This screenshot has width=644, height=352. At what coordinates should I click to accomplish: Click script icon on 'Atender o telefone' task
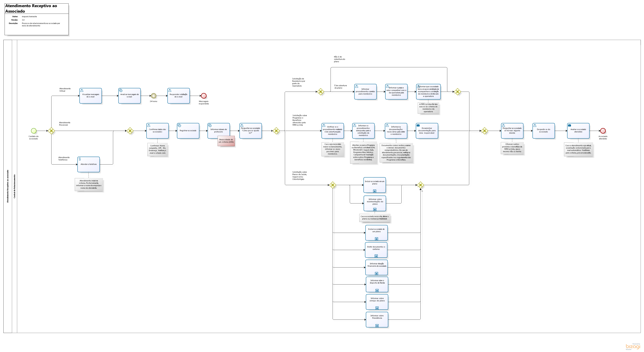click(x=80, y=159)
